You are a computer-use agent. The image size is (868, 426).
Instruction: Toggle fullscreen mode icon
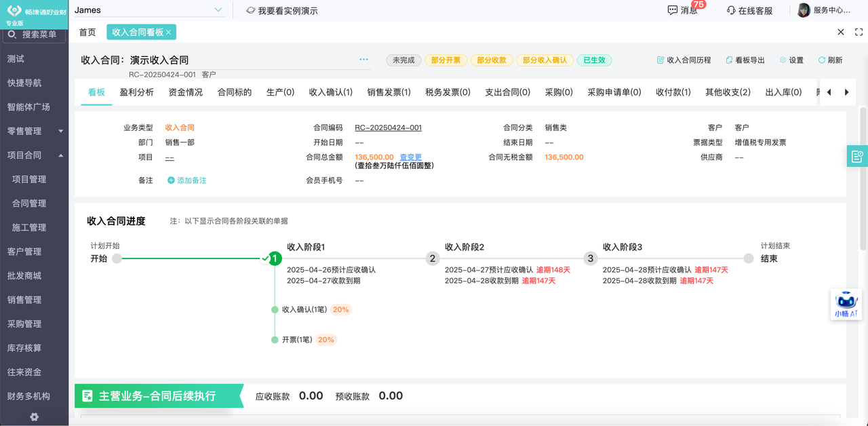tap(859, 32)
